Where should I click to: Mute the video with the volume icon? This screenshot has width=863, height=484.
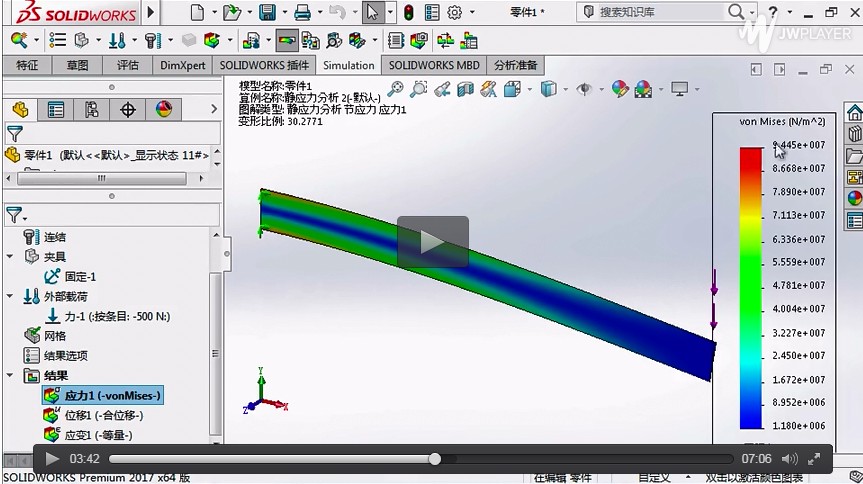pyautogui.click(x=789, y=459)
